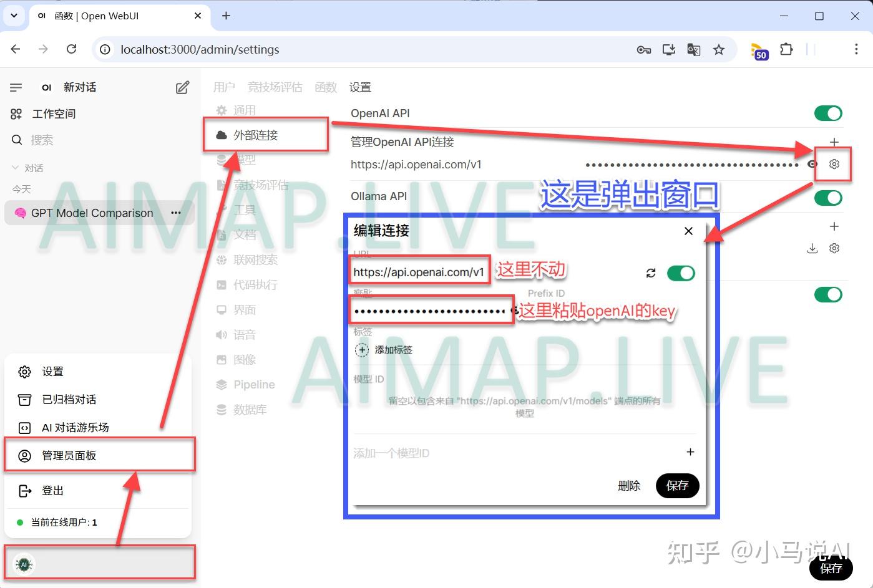Click the download icon in the Ollama section
This screenshot has height=588, width=873.
tap(812, 248)
